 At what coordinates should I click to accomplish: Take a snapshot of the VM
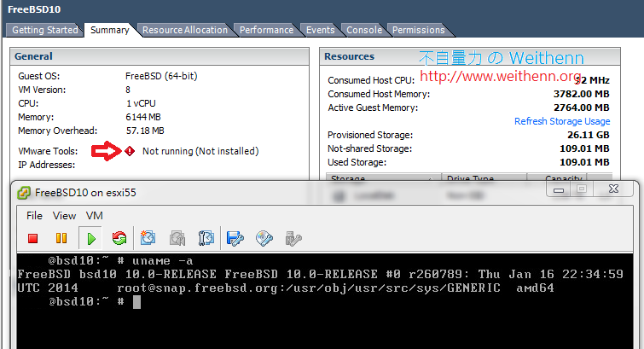148,238
